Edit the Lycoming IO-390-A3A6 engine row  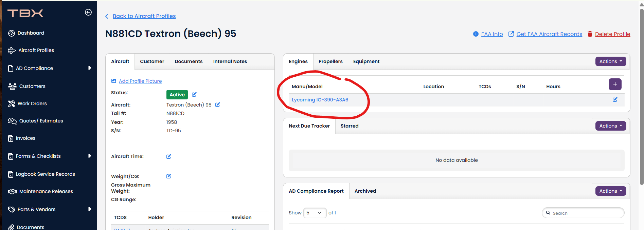(615, 99)
